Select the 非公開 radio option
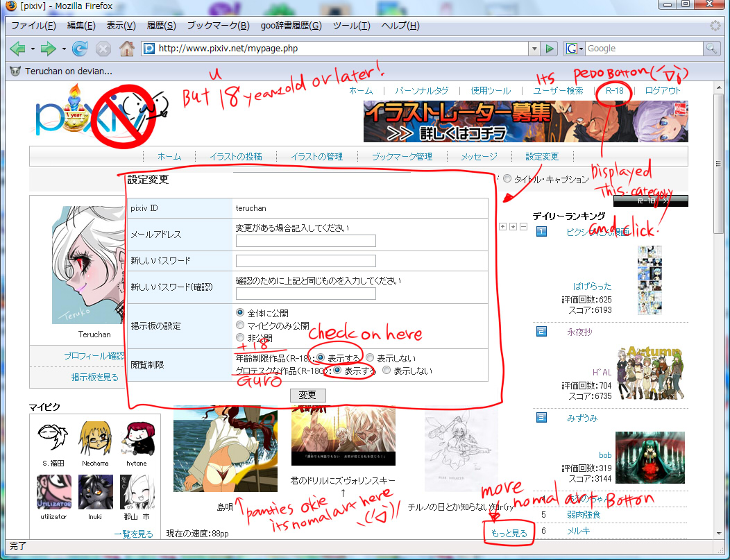 tap(241, 337)
